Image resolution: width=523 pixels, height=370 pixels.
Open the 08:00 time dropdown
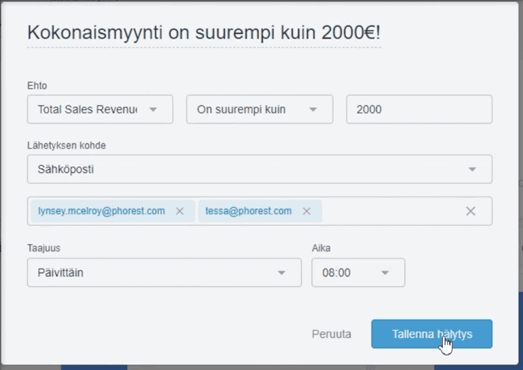point(358,273)
